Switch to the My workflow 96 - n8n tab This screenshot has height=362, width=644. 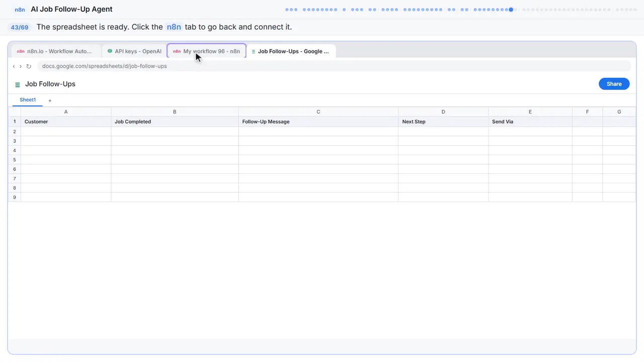[207, 51]
